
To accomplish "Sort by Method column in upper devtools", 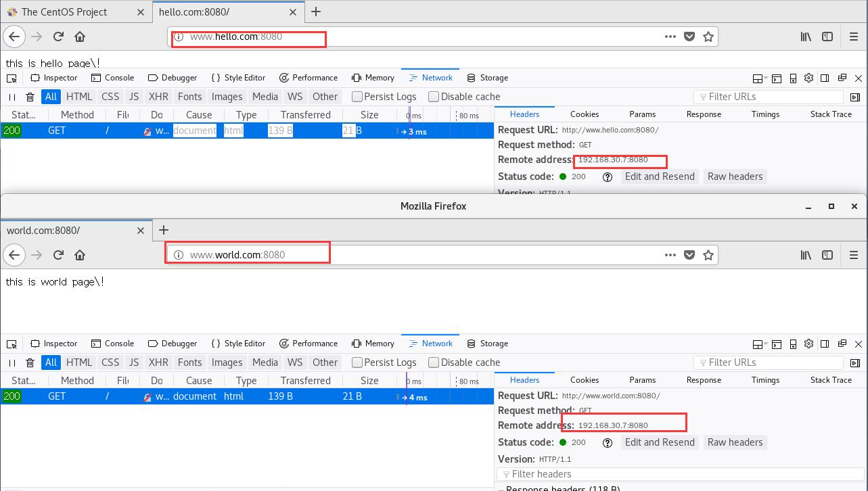I will pos(77,115).
